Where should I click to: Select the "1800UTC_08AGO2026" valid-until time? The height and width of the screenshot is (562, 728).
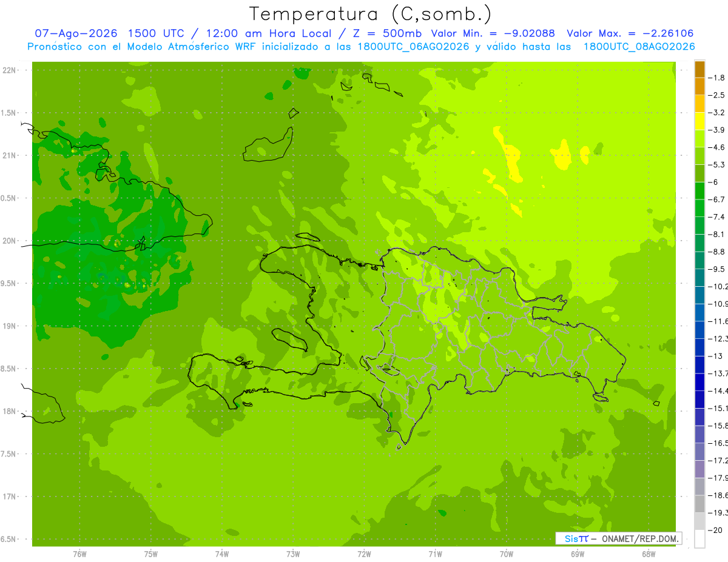click(x=639, y=47)
